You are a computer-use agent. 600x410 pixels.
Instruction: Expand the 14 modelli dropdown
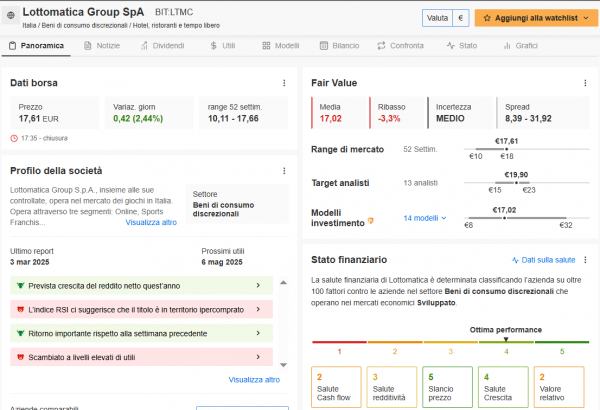(x=425, y=218)
